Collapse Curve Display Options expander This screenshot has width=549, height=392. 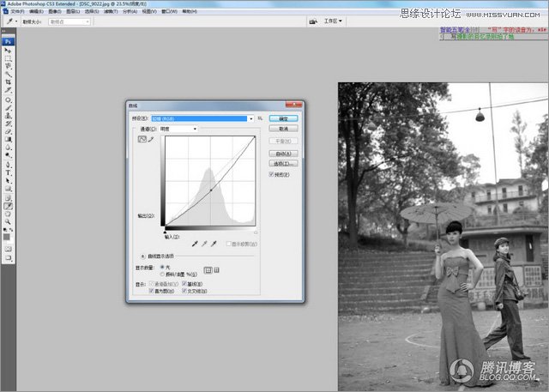click(143, 256)
